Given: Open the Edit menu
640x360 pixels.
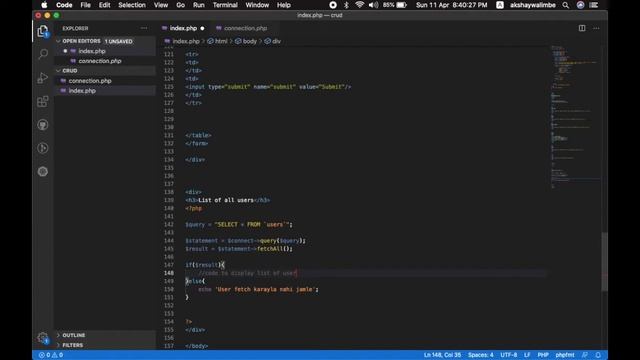Looking at the screenshot, I should pos(104,5).
